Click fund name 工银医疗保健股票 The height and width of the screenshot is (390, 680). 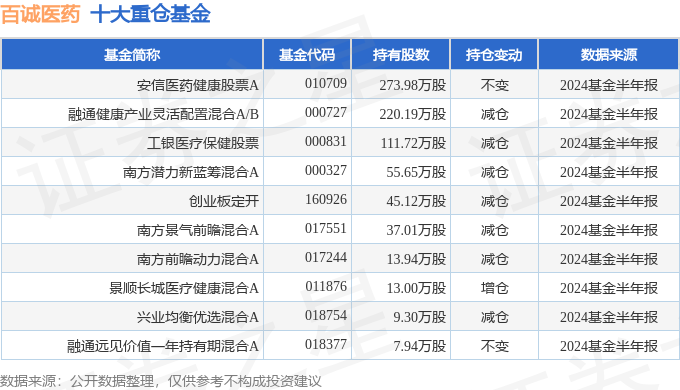coord(203,143)
